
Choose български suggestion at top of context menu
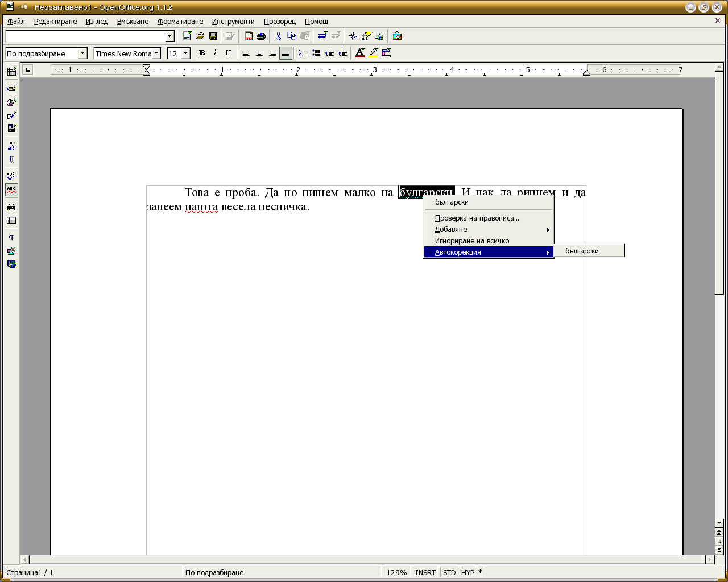coord(489,202)
